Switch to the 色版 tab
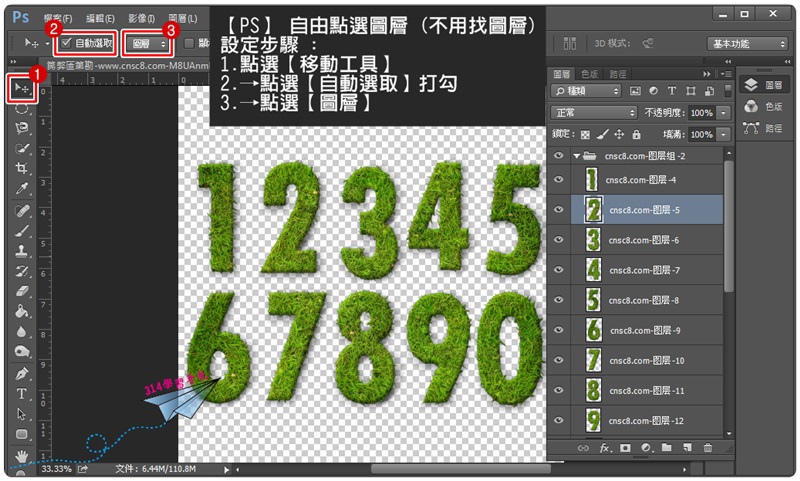The width and height of the screenshot is (800, 481). point(589,74)
